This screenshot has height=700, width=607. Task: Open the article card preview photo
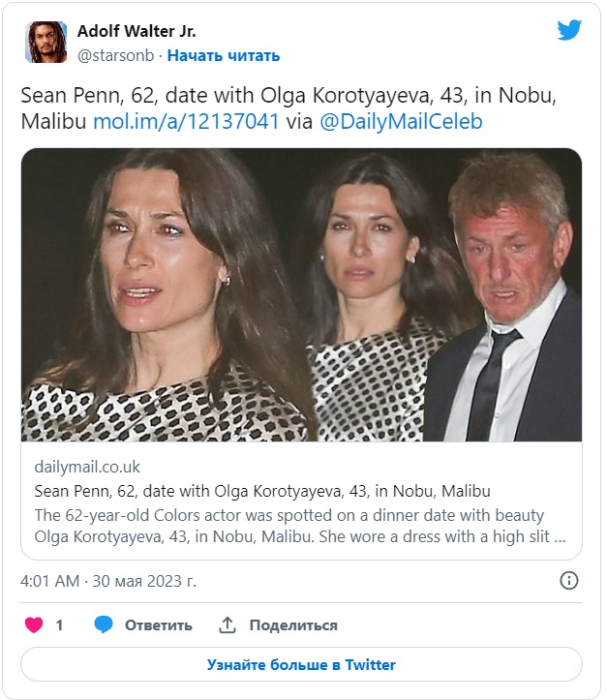point(301,294)
